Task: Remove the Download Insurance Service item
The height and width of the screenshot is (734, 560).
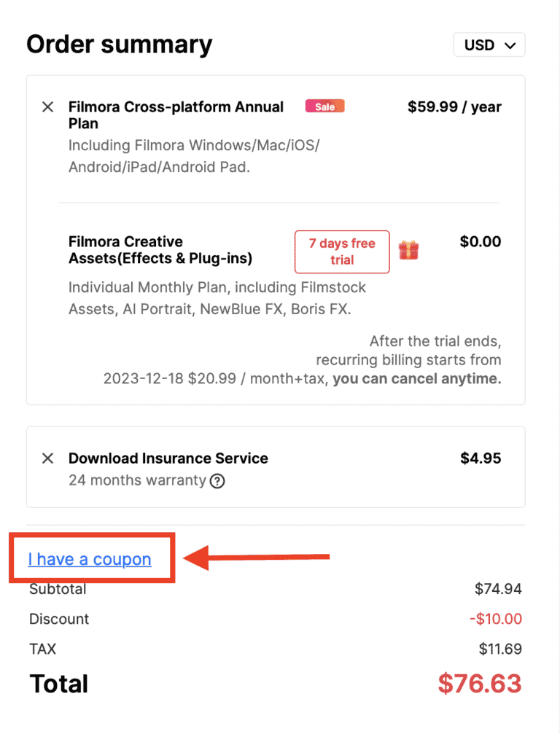Action: pos(47,458)
